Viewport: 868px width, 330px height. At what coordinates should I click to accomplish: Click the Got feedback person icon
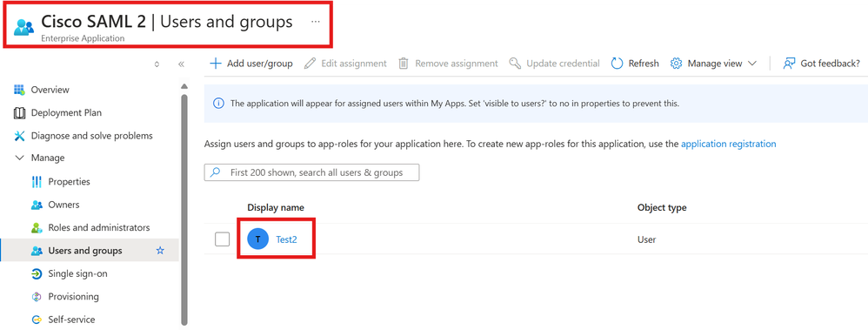pos(789,64)
